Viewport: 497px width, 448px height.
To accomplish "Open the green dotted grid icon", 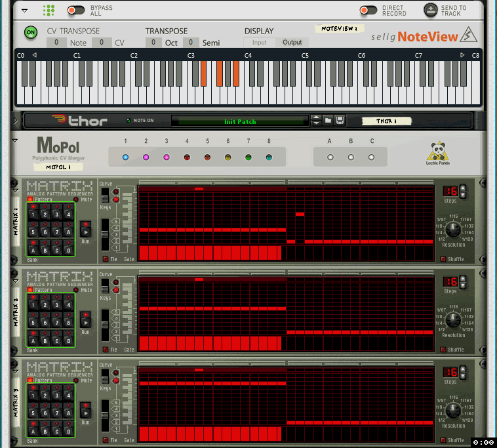I will (49, 10).
